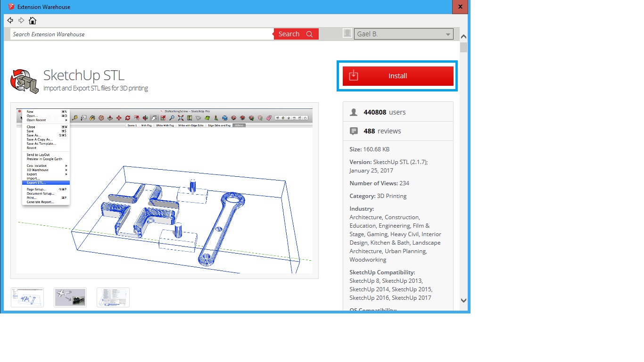Click the 440808 users text

tap(385, 112)
